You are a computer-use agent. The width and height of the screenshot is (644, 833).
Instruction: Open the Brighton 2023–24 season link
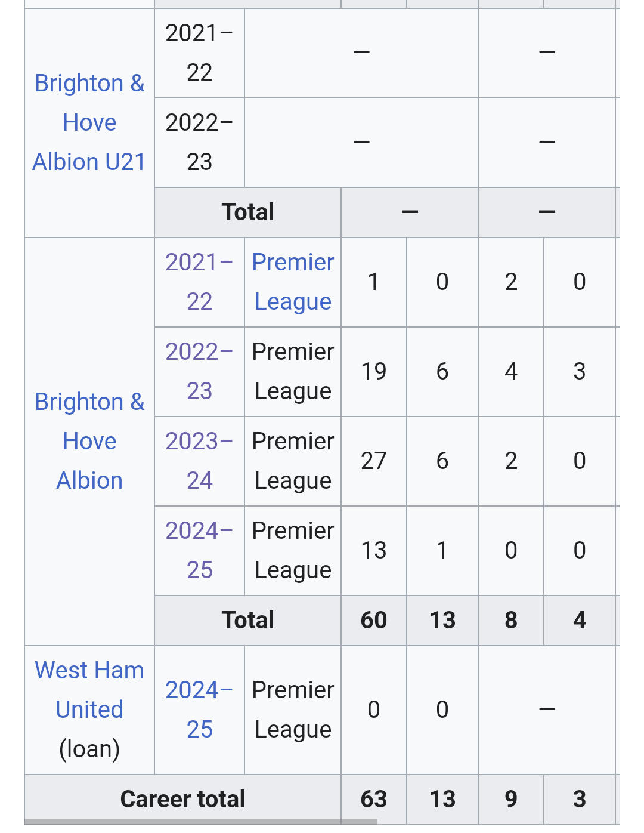pyautogui.click(x=199, y=461)
